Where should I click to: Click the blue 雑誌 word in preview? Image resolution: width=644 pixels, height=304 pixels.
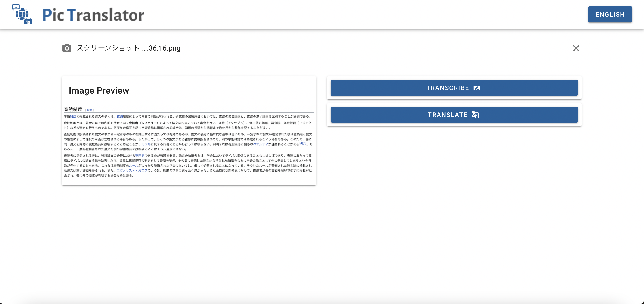click(73, 116)
